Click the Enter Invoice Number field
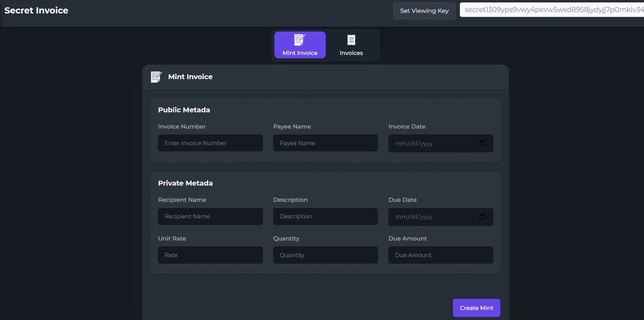The width and height of the screenshot is (644, 320). click(210, 143)
